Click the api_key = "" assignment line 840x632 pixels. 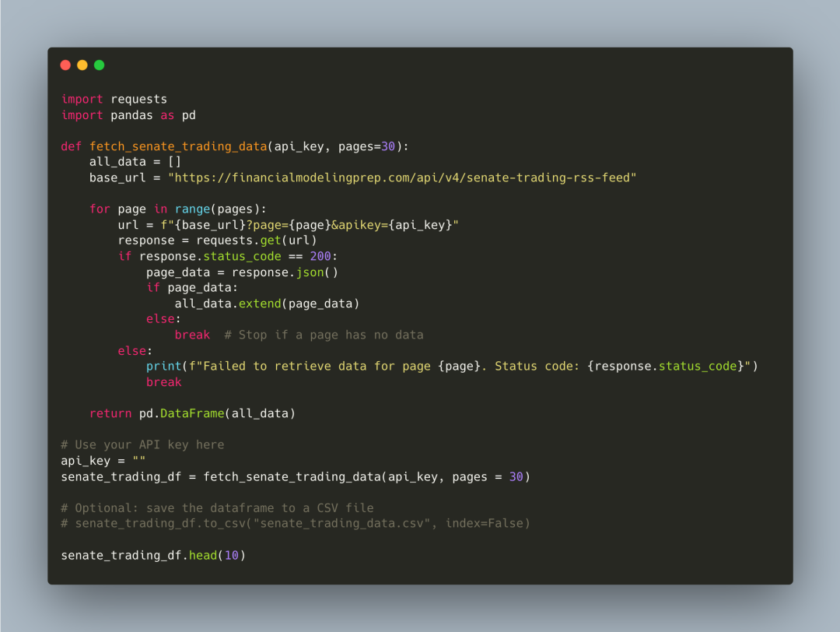coord(103,461)
